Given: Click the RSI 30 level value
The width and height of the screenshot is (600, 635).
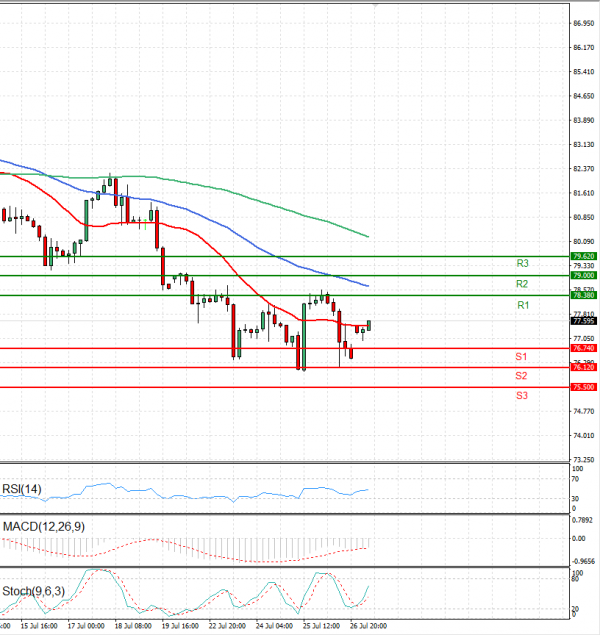Looking at the screenshot, I should click(x=575, y=499).
